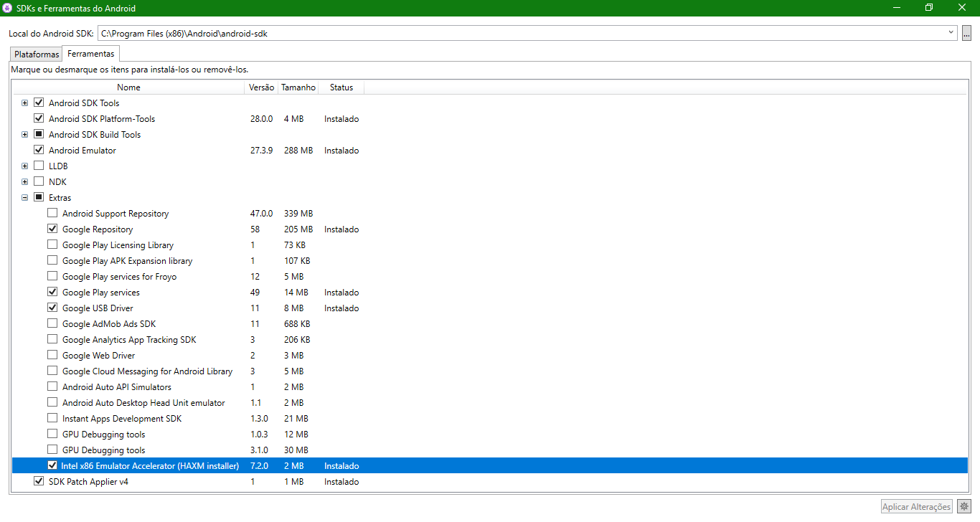Click 'Instalado' status in Google Repository row
The width and height of the screenshot is (980, 522).
point(341,229)
